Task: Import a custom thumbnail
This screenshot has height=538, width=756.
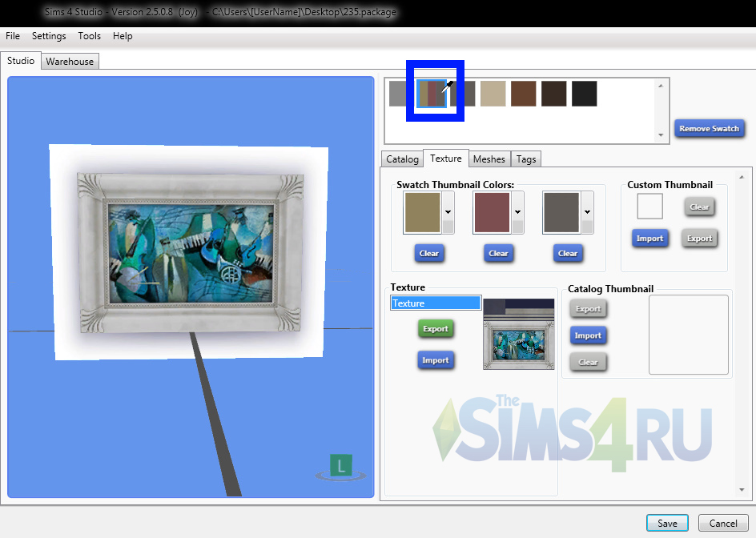Action: tap(649, 239)
